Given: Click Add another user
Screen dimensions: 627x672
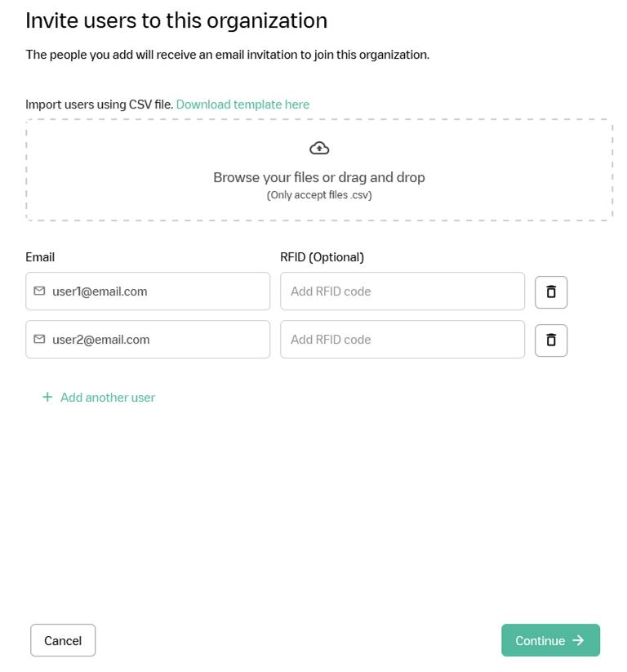Looking at the screenshot, I should [107, 398].
